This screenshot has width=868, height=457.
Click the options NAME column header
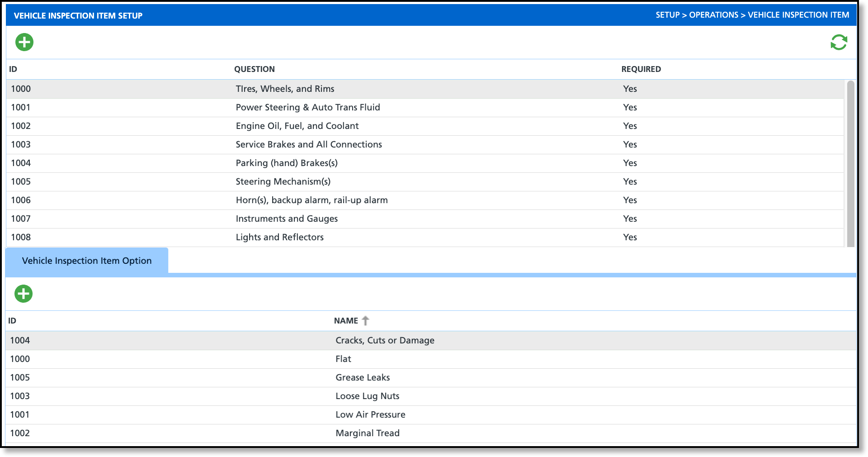point(346,321)
